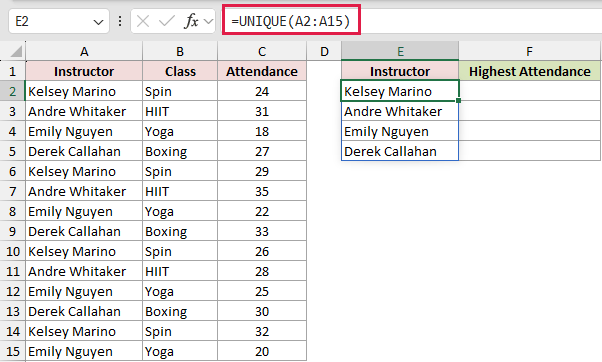Select row 12 header
Image resolution: width=602 pixels, height=362 pixels.
13,291
